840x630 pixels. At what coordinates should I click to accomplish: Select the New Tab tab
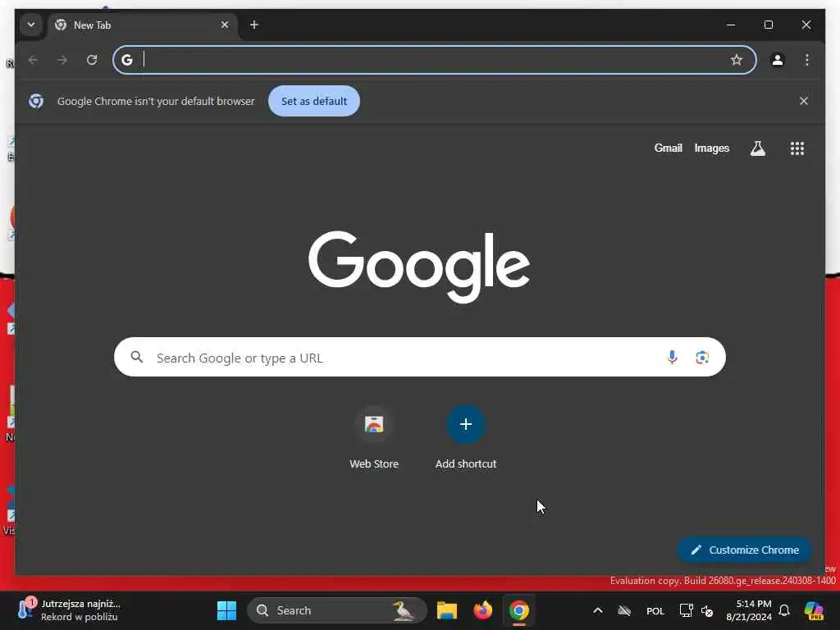[143, 25]
